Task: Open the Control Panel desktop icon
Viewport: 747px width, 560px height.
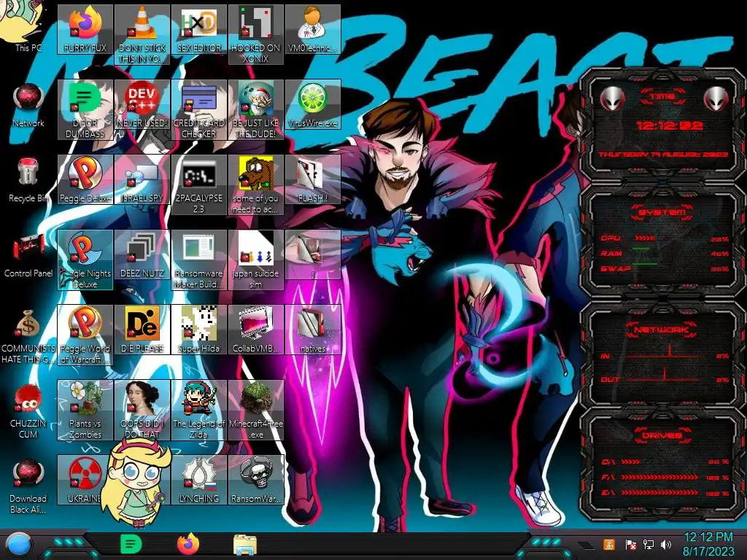Action: click(x=28, y=255)
